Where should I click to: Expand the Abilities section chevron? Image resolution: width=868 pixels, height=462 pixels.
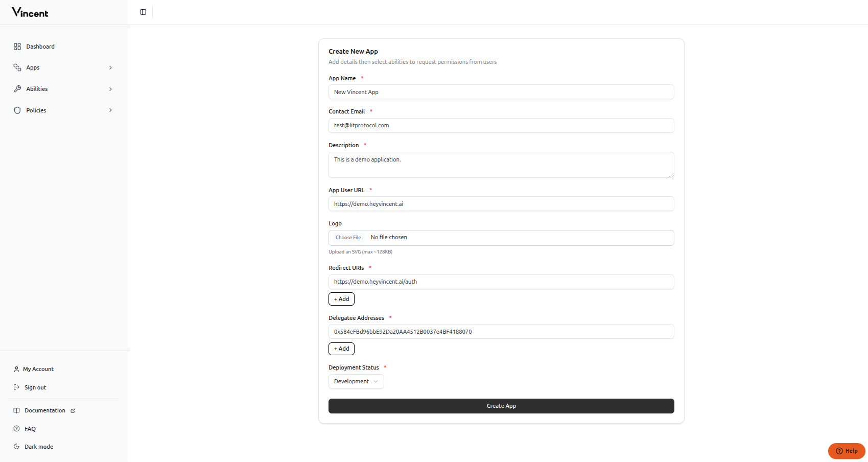tap(111, 88)
